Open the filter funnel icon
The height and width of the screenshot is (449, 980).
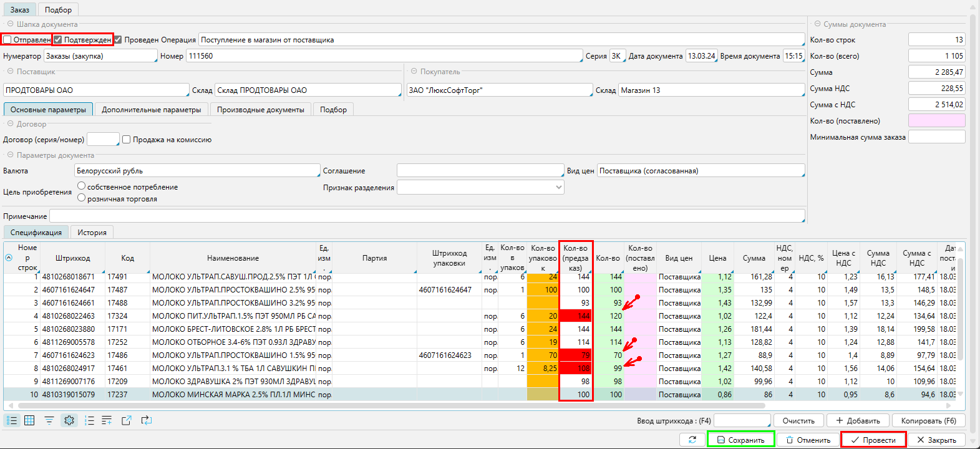[49, 420]
